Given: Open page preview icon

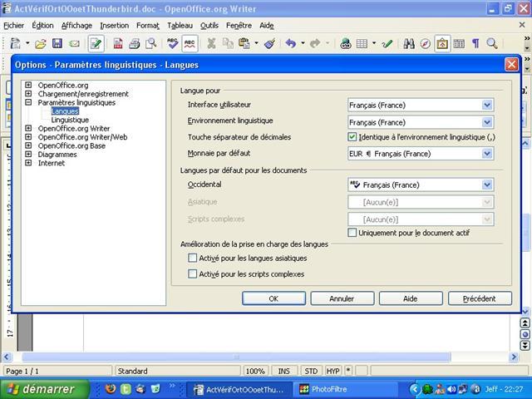Looking at the screenshot, I should click(150, 43).
